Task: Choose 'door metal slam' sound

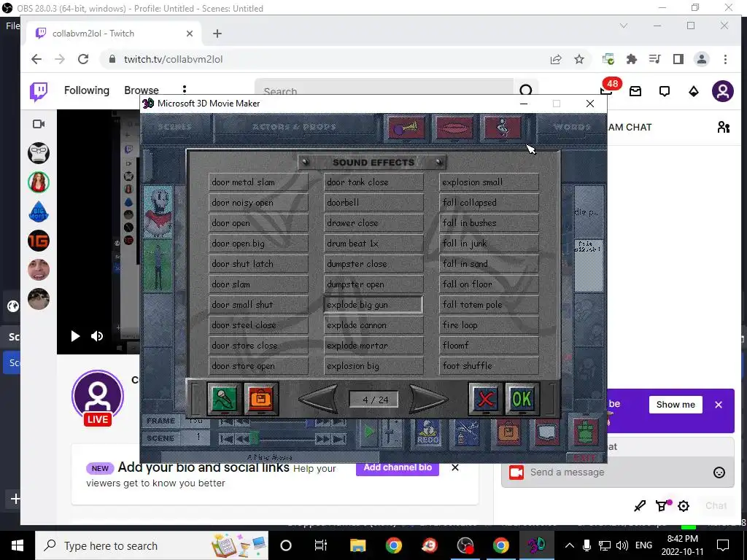Action: click(x=258, y=182)
